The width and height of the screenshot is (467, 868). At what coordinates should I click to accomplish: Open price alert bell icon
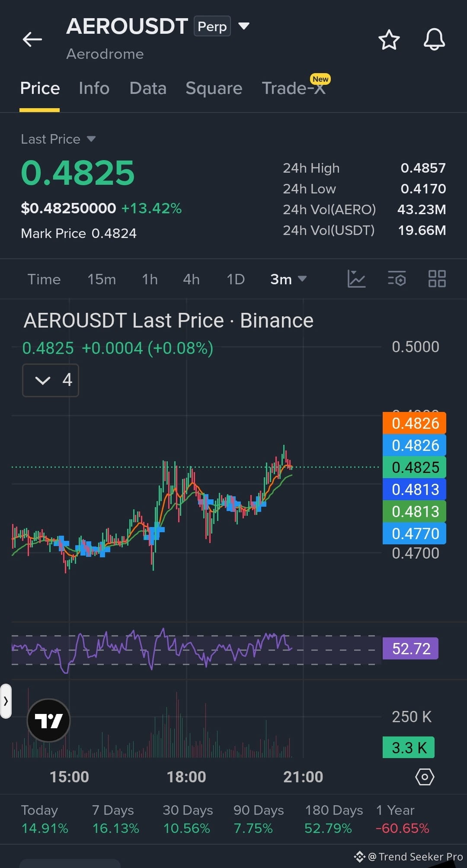coord(434,40)
